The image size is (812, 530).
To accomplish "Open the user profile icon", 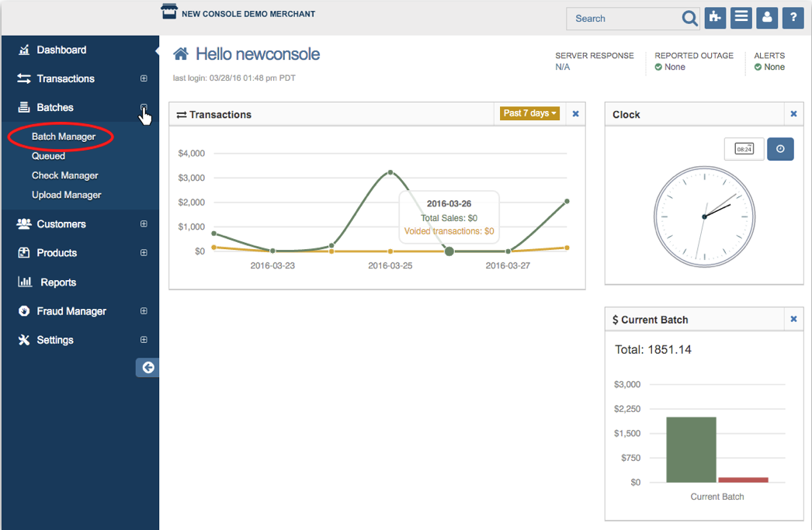I will [767, 17].
